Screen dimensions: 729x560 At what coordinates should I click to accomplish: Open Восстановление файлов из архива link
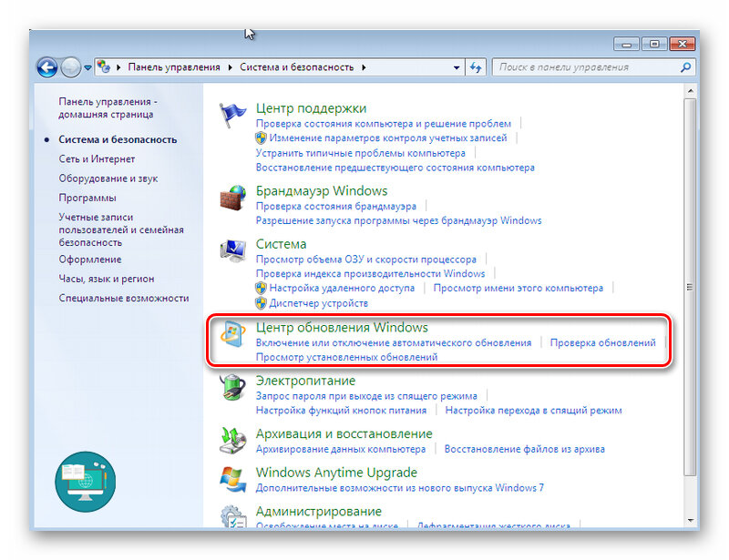click(x=525, y=450)
